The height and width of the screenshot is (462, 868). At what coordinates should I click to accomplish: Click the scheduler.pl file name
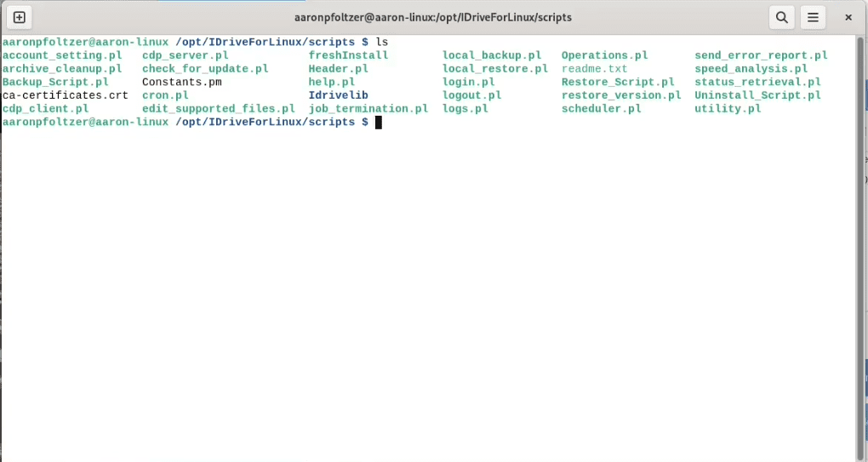pyautogui.click(x=602, y=108)
